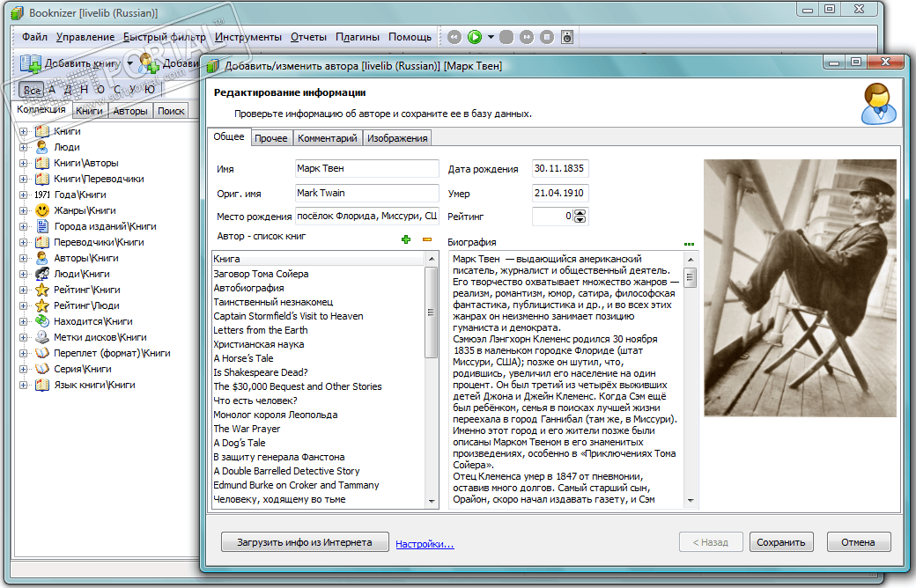Open the Управление menu
Image resolution: width=916 pixels, height=588 pixels.
(85, 37)
